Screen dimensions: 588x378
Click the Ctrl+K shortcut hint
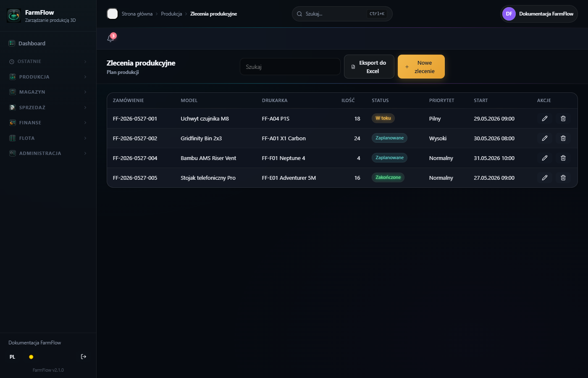pyautogui.click(x=377, y=14)
